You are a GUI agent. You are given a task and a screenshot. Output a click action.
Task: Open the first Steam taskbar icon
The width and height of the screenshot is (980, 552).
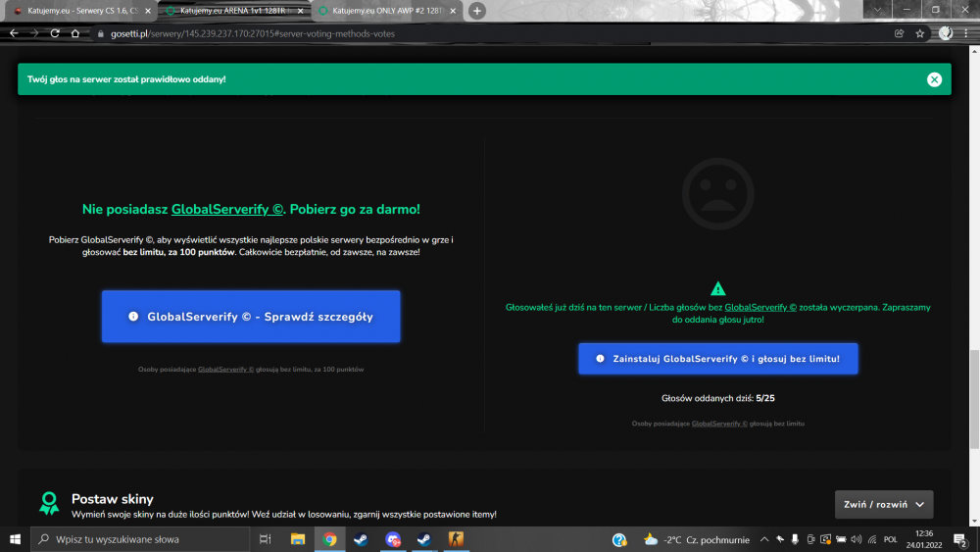click(361, 539)
